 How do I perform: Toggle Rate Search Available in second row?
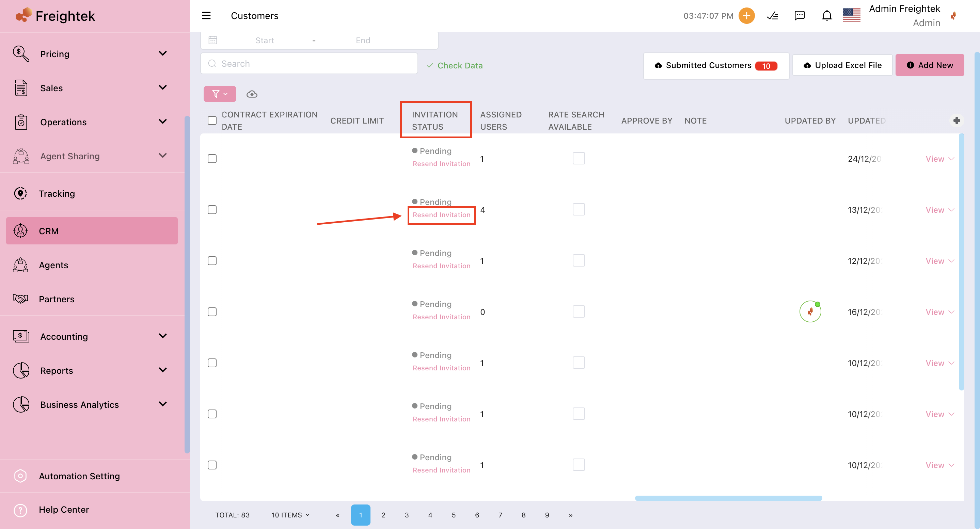click(x=578, y=210)
